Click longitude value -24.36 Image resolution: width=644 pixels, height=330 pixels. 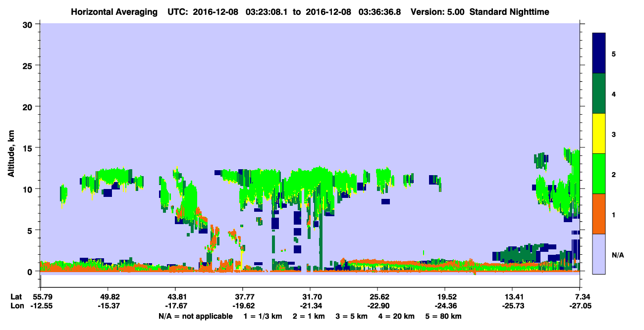click(x=445, y=306)
